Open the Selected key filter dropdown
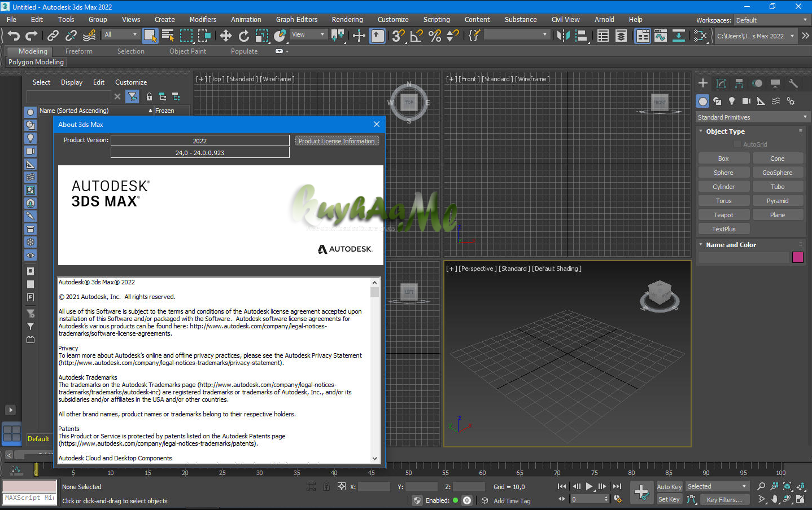Viewport: 812px width, 510px height. click(x=717, y=486)
